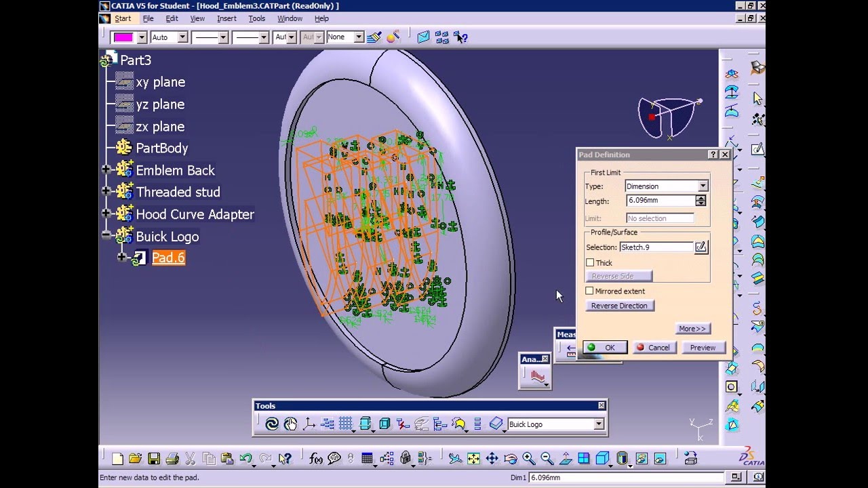Click the Save floppy disk icon

154,459
